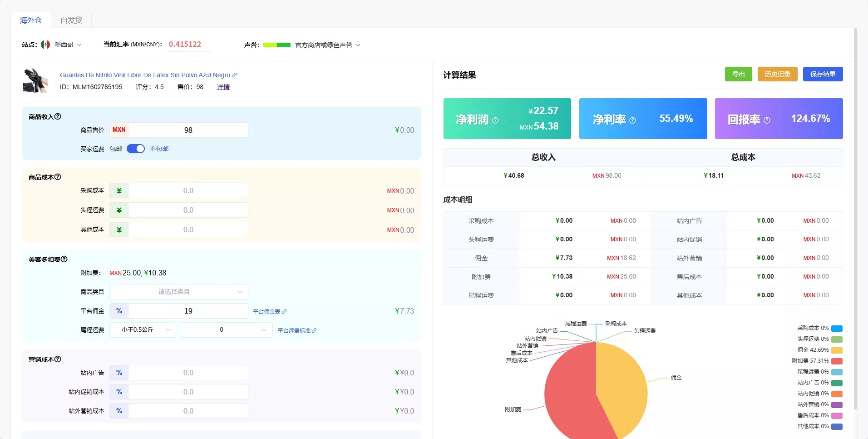Click info icon on 净利率 card
This screenshot has width=868, height=439.
[x=632, y=120]
